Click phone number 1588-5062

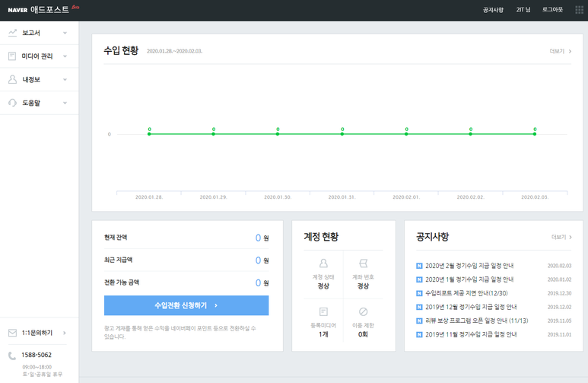[37, 355]
